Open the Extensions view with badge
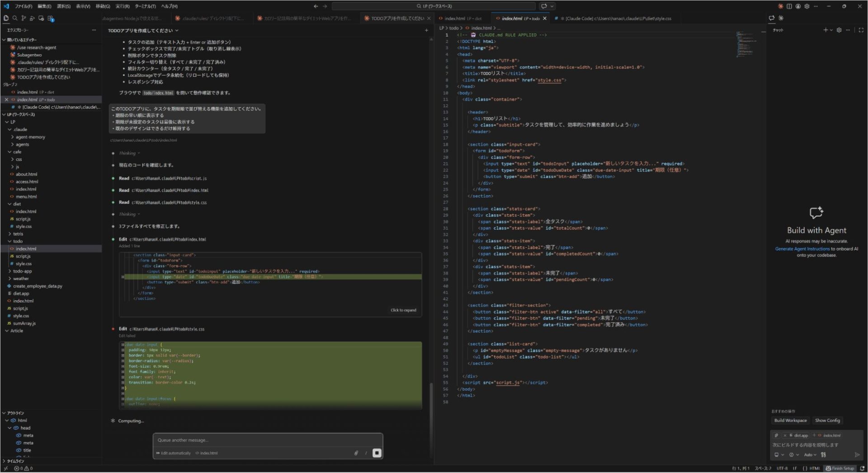Screen dimensions: 868x473 click(x=50, y=18)
